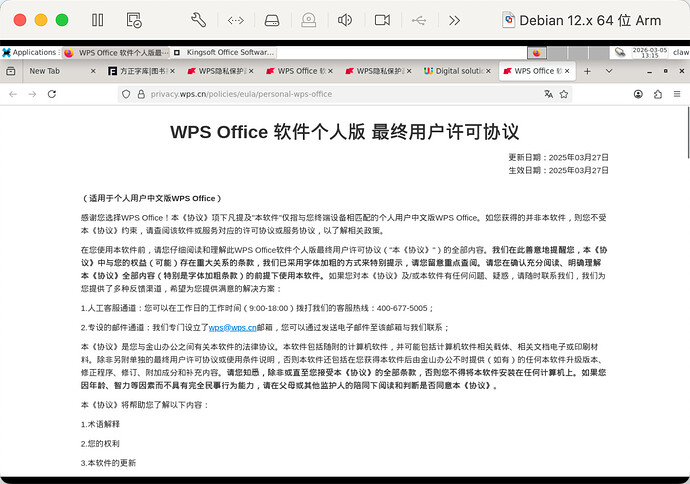The width and height of the screenshot is (690, 484).
Task: Click the 生效日期 2025年03月27日 text
Action: pos(558,171)
